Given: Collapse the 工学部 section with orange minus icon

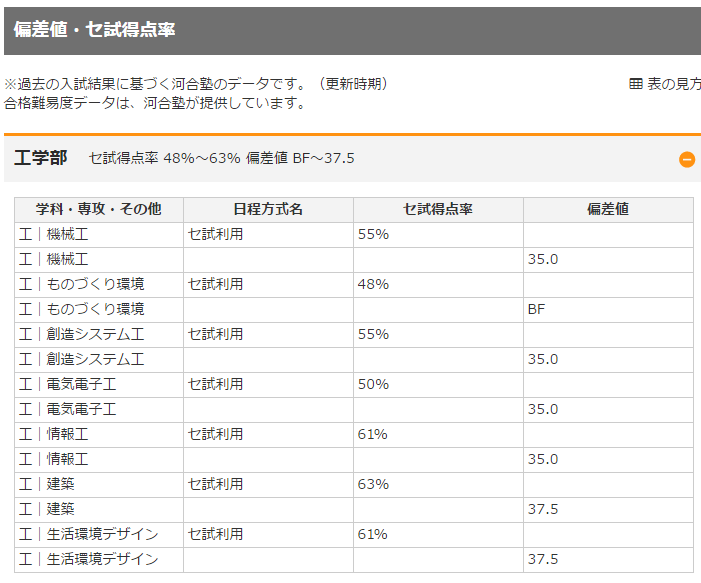Looking at the screenshot, I should point(687,159).
